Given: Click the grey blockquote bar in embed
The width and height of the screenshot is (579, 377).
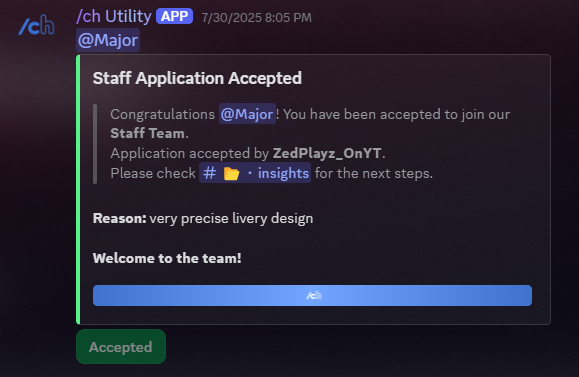Looking at the screenshot, I should coord(95,144).
